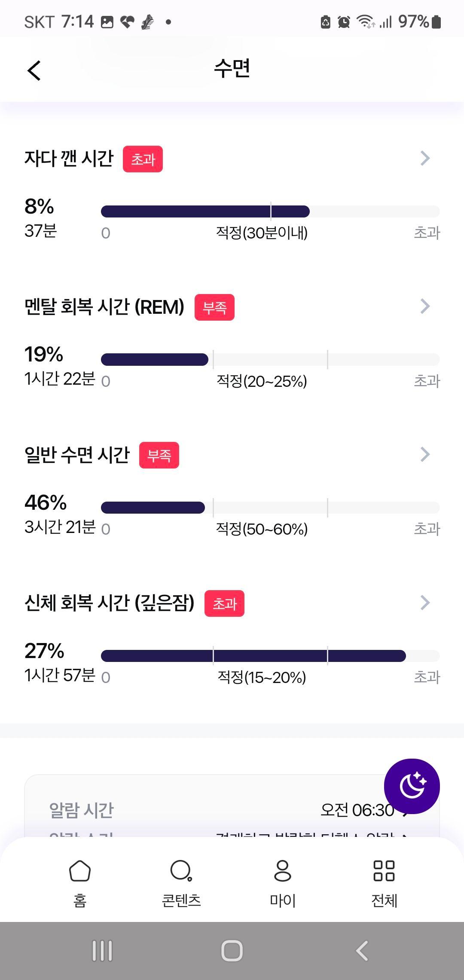The width and height of the screenshot is (464, 980).
Task: Expand 일반 수면 시간 chevron
Action: (x=425, y=454)
